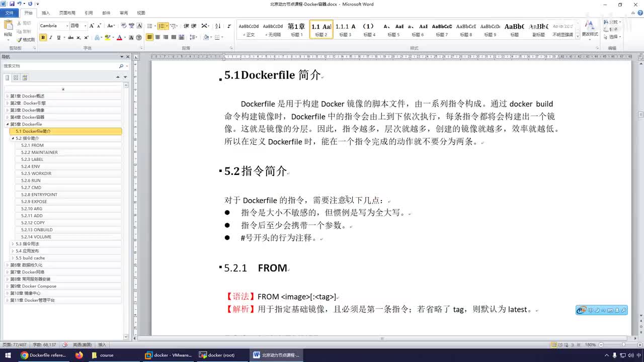Expand section 5.3 指令用法 in navigation

tap(13, 244)
